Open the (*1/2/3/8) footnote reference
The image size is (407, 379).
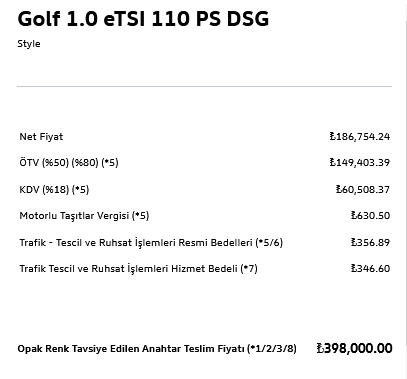pos(272,349)
